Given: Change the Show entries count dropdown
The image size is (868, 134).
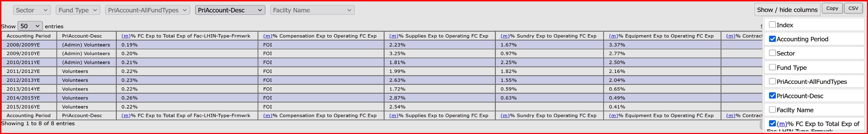Looking at the screenshot, I should coord(30,26).
